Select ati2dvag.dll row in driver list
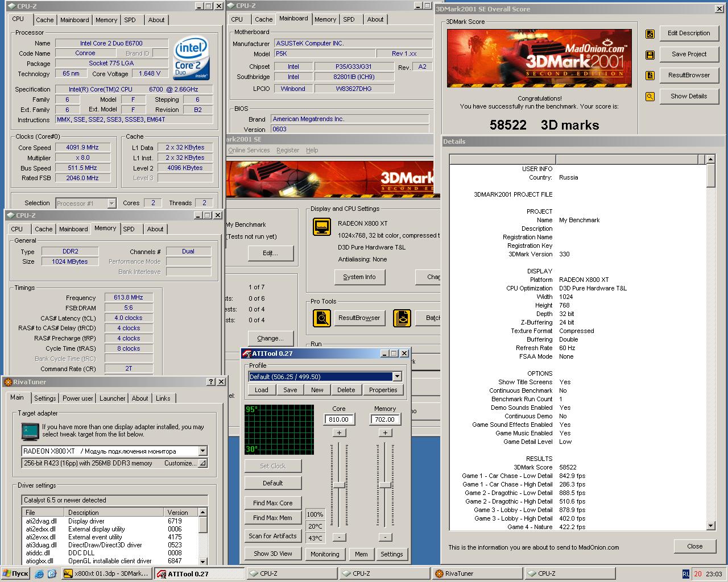Image resolution: width=728 pixels, height=582 pixels. click(x=111, y=521)
